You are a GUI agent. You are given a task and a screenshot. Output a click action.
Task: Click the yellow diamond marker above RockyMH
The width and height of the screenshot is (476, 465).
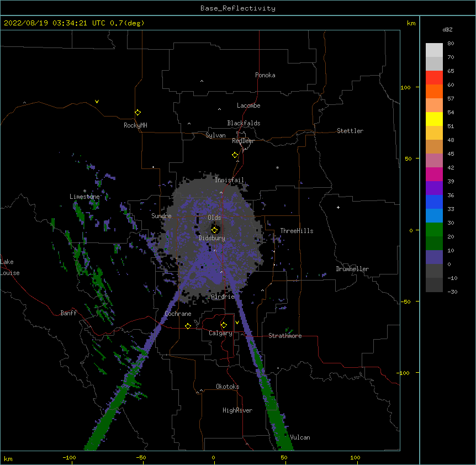point(137,113)
